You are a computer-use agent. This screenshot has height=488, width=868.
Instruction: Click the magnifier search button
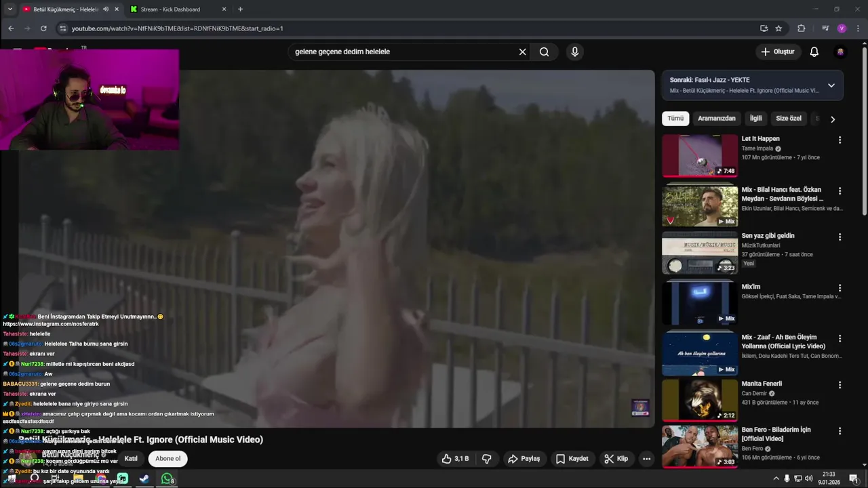[544, 52]
